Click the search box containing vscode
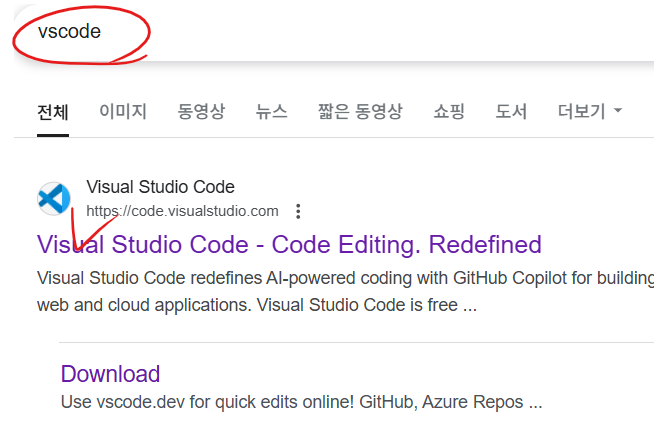This screenshot has width=654, height=431. pyautogui.click(x=334, y=33)
